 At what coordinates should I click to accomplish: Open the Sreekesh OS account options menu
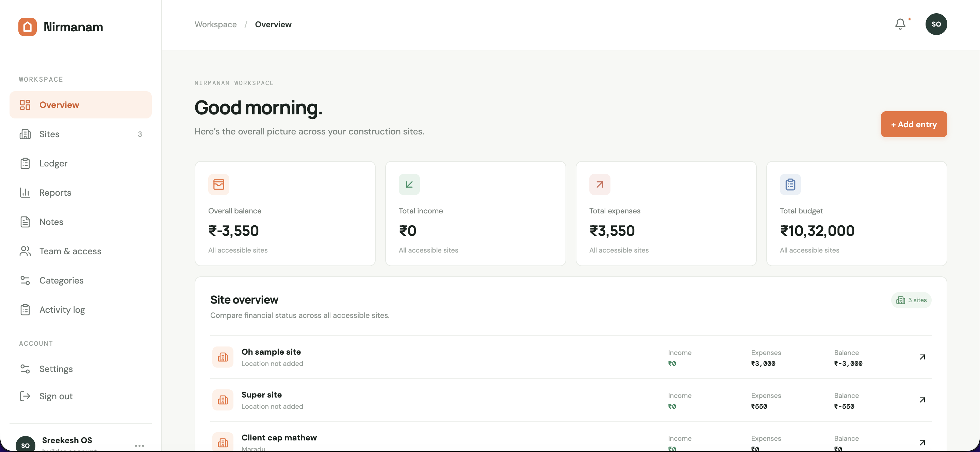(139, 446)
